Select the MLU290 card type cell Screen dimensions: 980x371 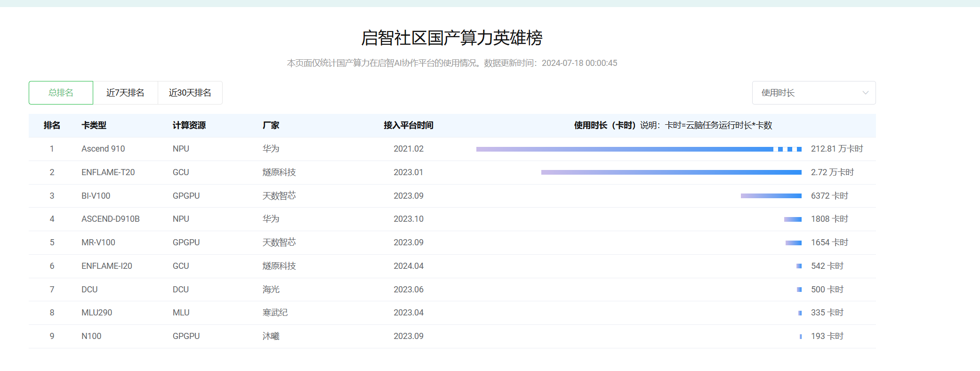(97, 313)
